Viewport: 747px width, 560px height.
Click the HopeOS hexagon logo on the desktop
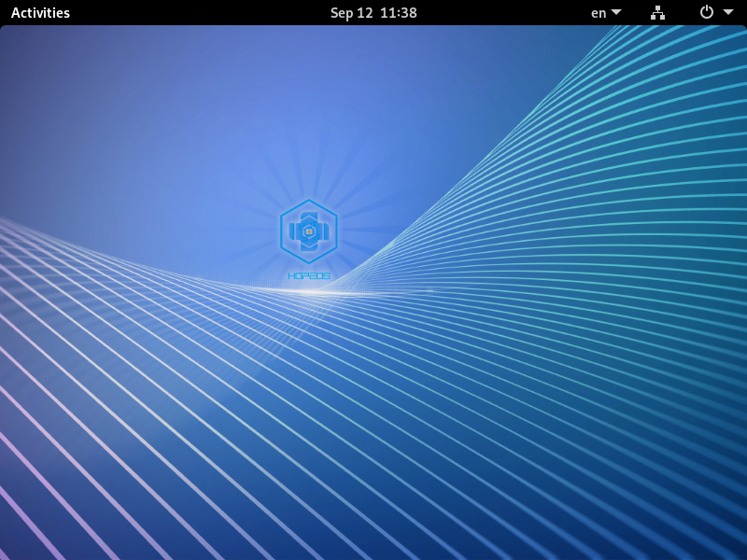click(308, 231)
